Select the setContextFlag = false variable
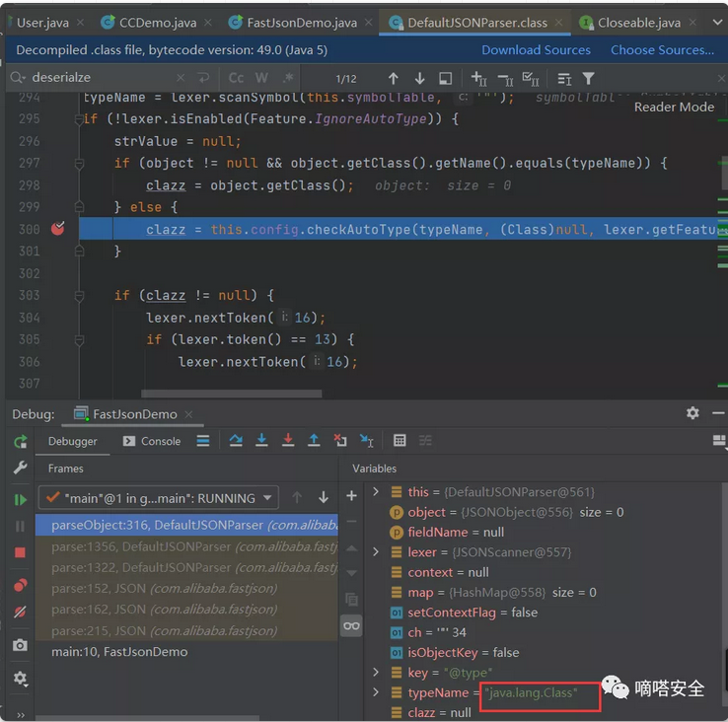Viewport: 728px width, 722px height. tap(473, 613)
